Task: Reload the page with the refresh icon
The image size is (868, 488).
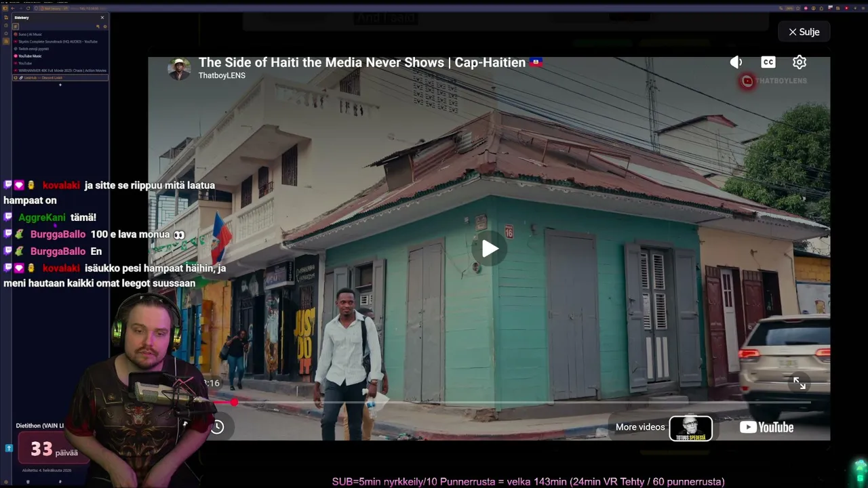Action: (x=29, y=8)
